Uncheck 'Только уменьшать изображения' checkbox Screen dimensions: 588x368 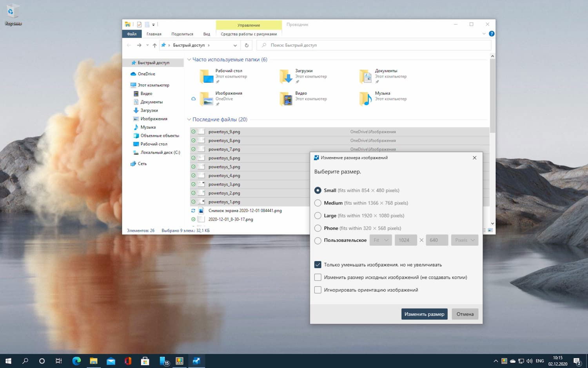tap(318, 265)
